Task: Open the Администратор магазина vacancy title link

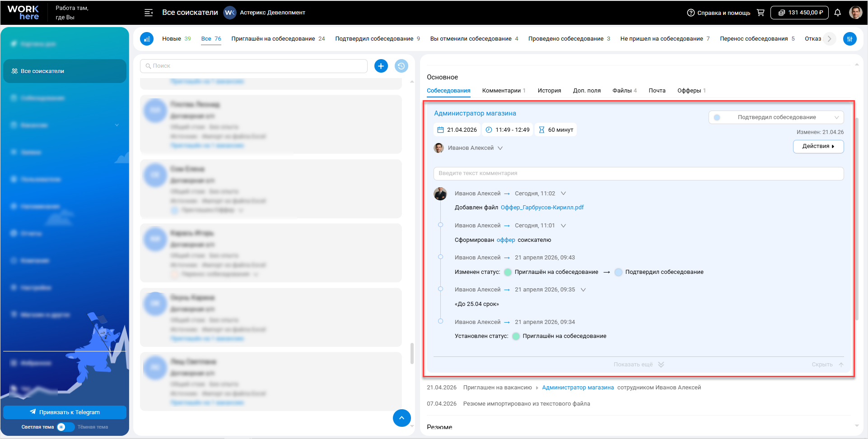Action: [x=475, y=114]
